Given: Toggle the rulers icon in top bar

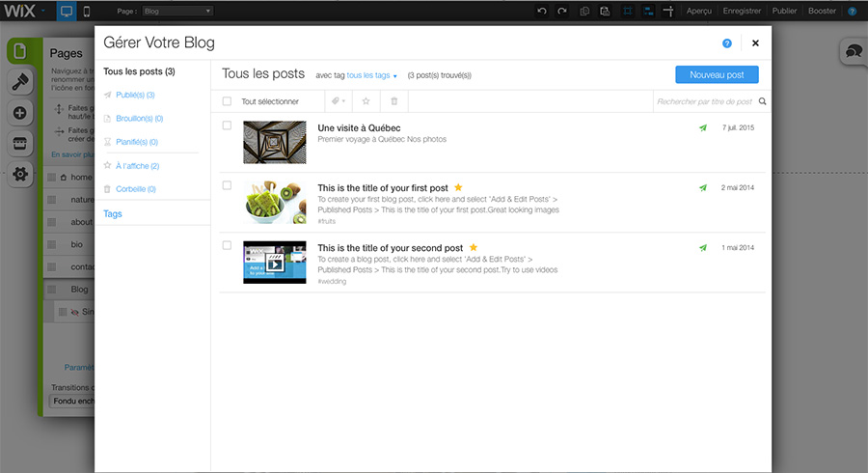Looking at the screenshot, I should [668, 11].
